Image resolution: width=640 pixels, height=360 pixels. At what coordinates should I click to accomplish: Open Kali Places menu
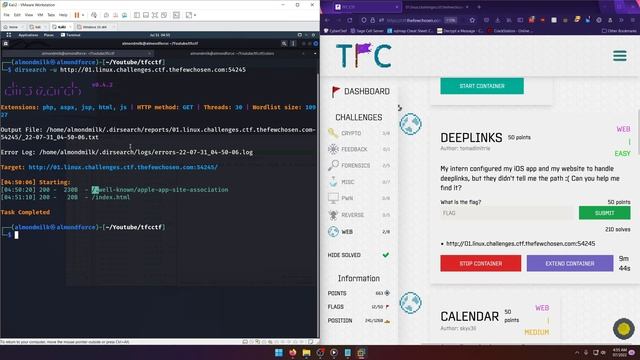[x=49, y=35]
